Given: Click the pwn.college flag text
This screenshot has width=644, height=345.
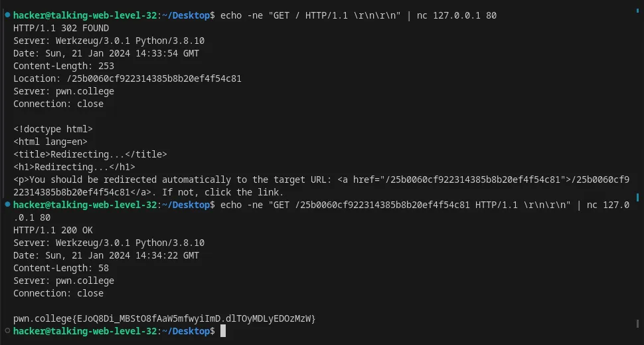Looking at the screenshot, I should [164, 318].
